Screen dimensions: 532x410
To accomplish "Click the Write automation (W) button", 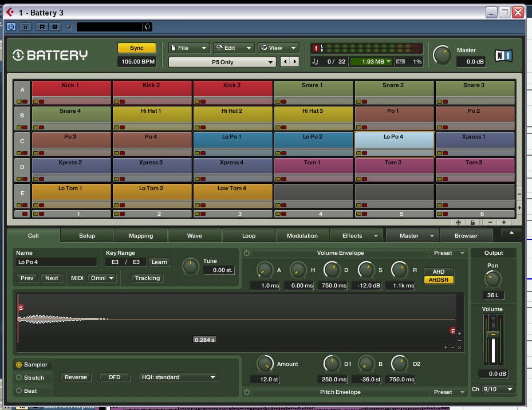I will pos(54,27).
